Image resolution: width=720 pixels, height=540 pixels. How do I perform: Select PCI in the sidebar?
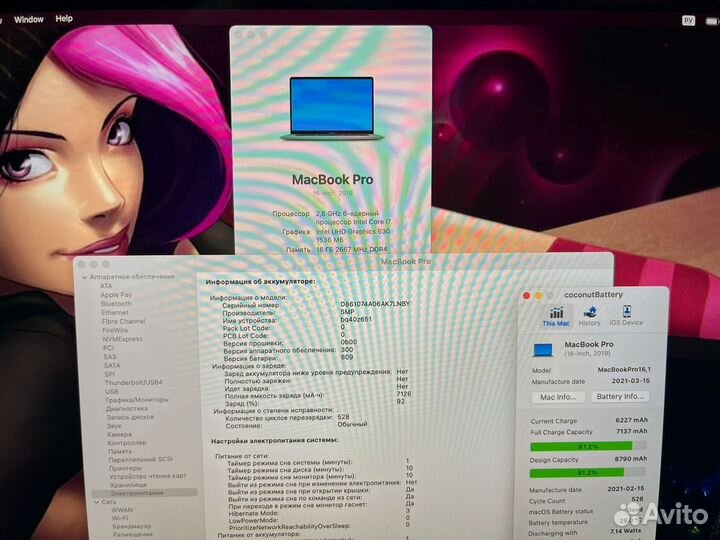click(108, 348)
